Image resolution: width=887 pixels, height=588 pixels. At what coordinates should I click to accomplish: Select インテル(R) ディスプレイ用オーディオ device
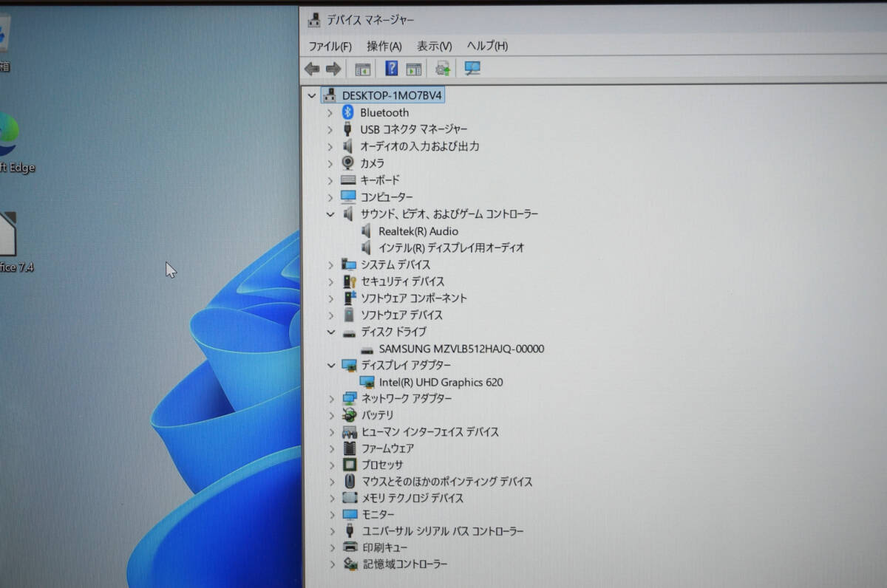pos(452,248)
